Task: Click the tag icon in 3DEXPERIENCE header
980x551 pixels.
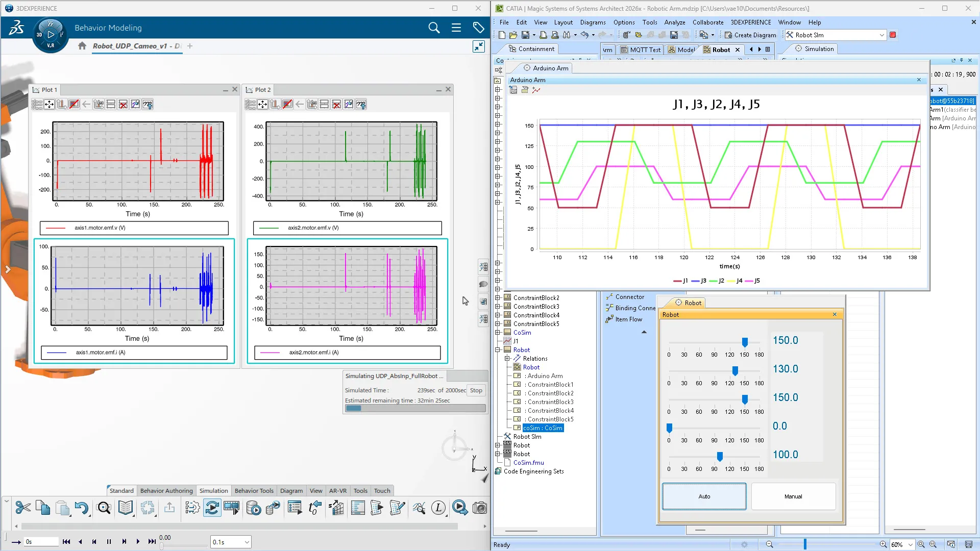Action: click(x=478, y=28)
